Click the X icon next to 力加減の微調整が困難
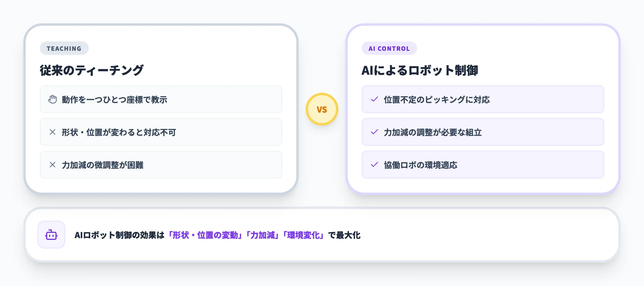Viewport: 644px width, 286px height. 52,165
